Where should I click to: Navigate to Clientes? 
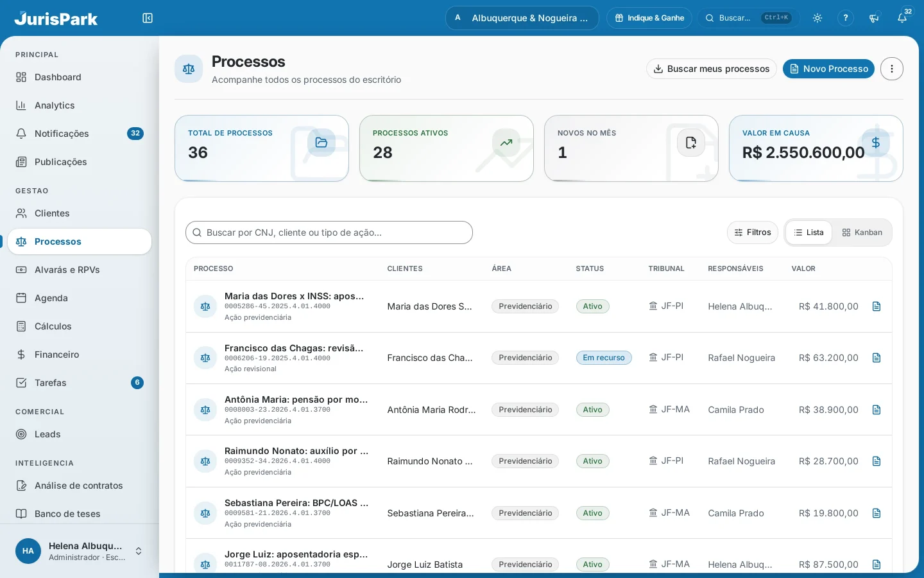tap(80, 213)
